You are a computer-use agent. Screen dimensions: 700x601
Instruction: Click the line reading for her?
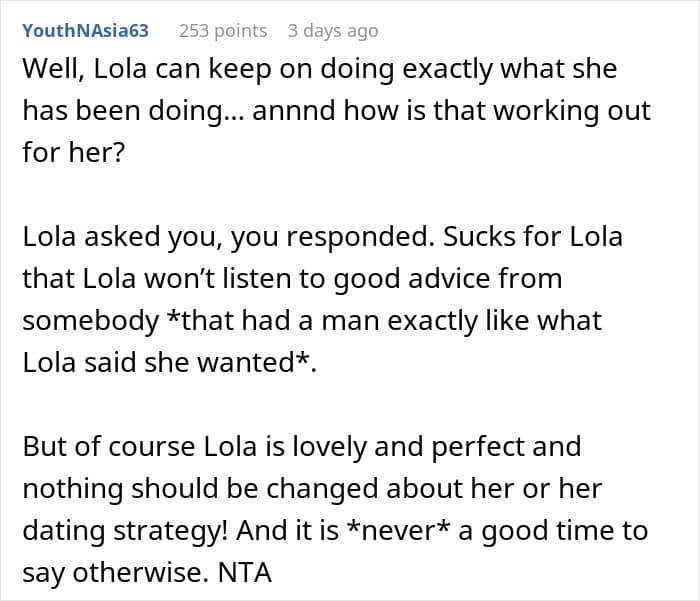point(74,152)
